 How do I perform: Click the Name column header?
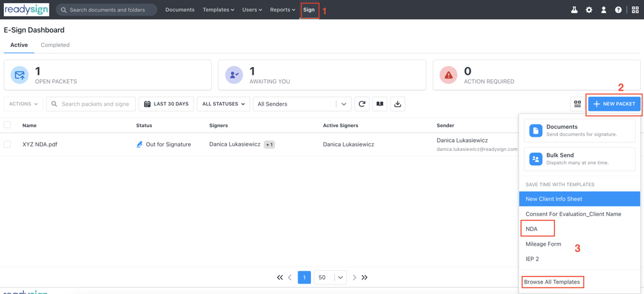coord(29,125)
